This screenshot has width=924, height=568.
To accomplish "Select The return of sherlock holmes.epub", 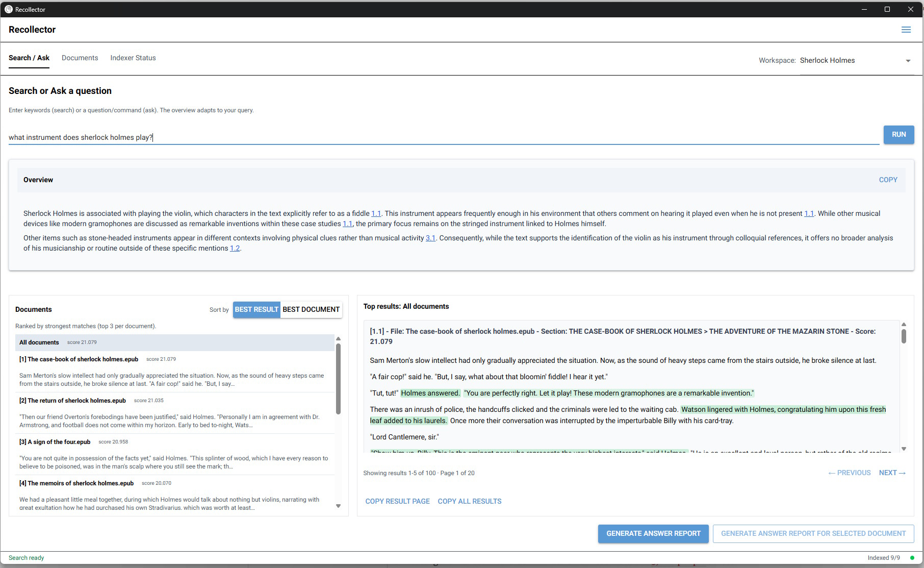I will click(76, 401).
